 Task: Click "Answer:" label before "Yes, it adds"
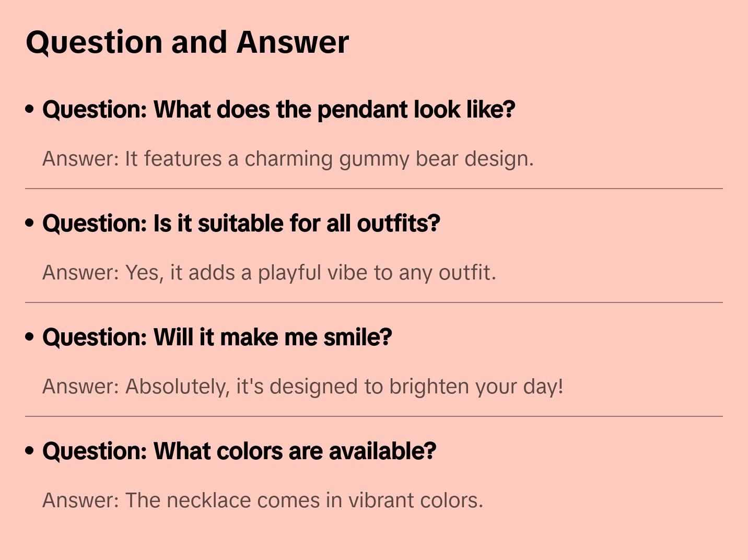81,273
